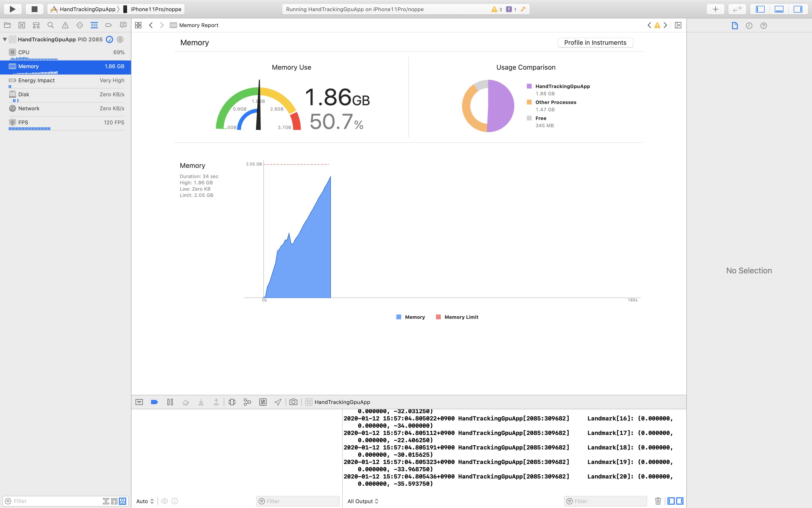Viewport: 812px width, 508px height.
Task: Open Debug View Hierarchy
Action: [232, 402]
